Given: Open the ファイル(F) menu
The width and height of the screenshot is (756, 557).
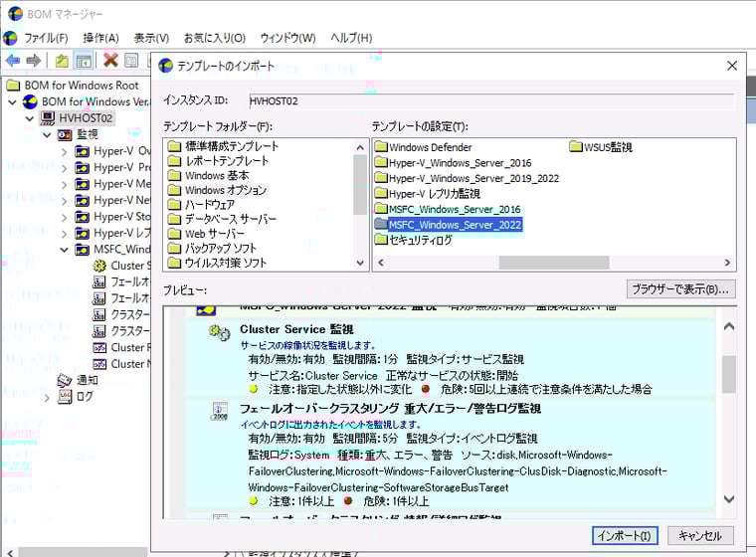Looking at the screenshot, I should 46,38.
